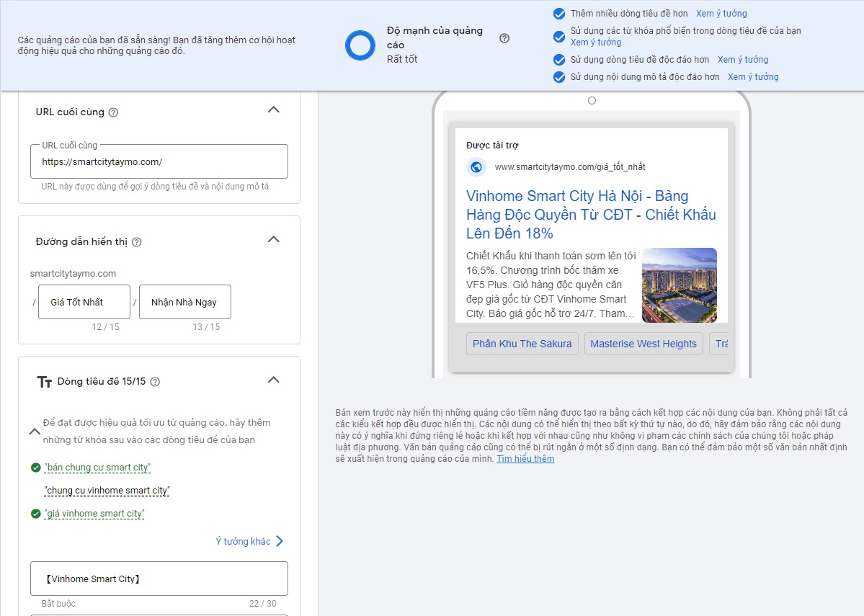
Task: Click the blue check for Sử dụng các từ khóa phổ biến
Action: point(558,36)
